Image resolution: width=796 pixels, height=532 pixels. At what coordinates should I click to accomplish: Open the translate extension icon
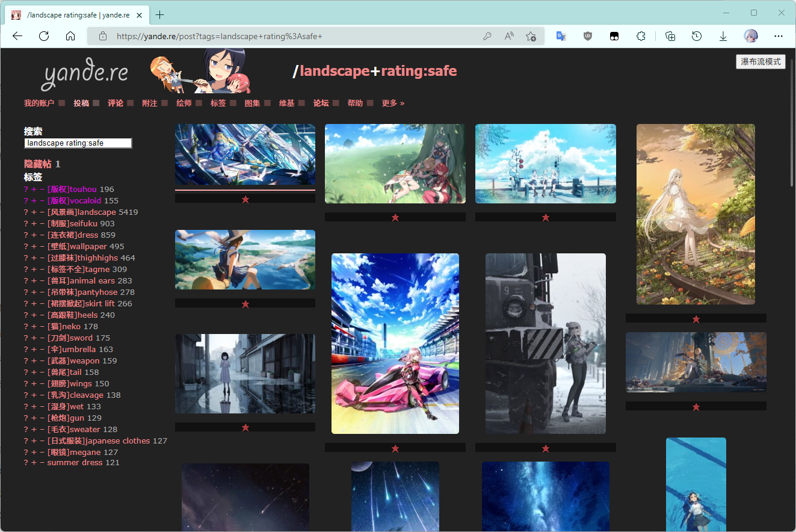(x=561, y=36)
